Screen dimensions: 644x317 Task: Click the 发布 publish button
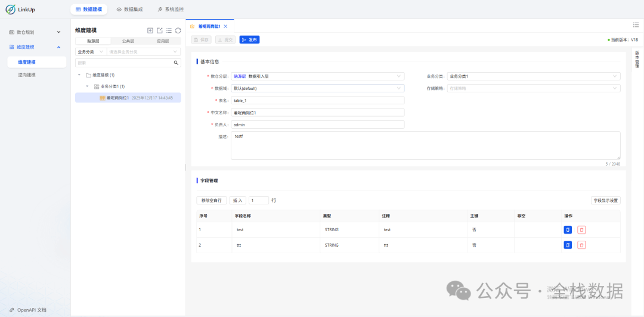249,40
